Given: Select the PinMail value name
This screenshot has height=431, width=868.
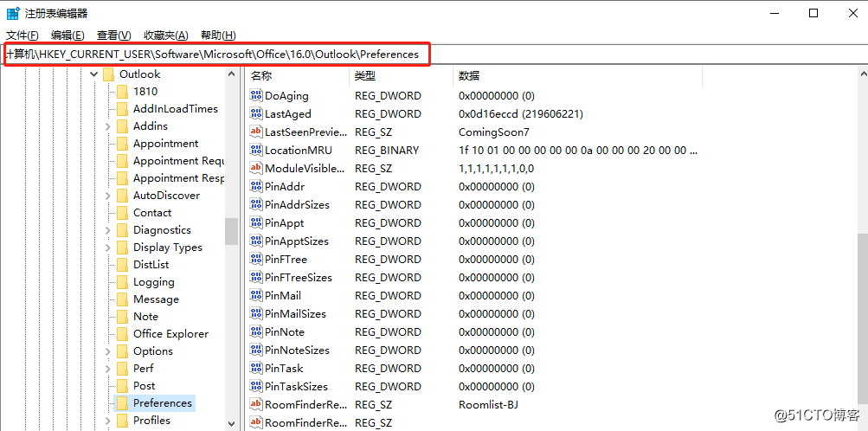Looking at the screenshot, I should [283, 295].
